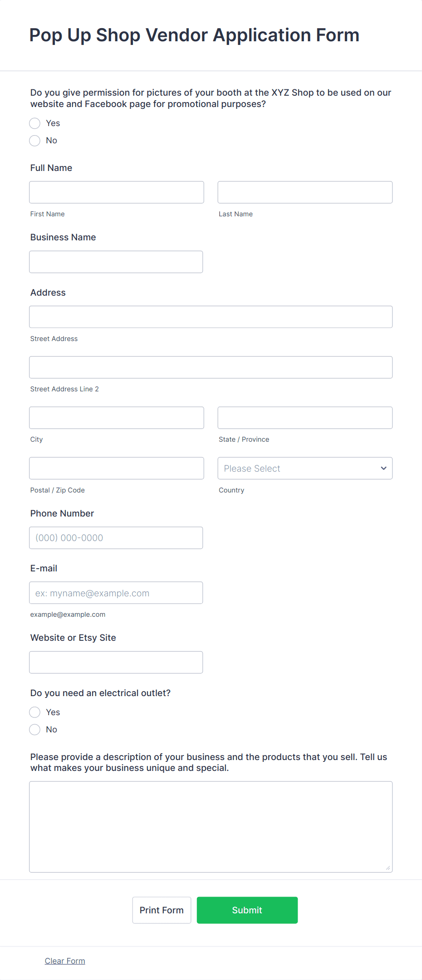
Task: Focus the State / Province field
Action: [x=304, y=417]
